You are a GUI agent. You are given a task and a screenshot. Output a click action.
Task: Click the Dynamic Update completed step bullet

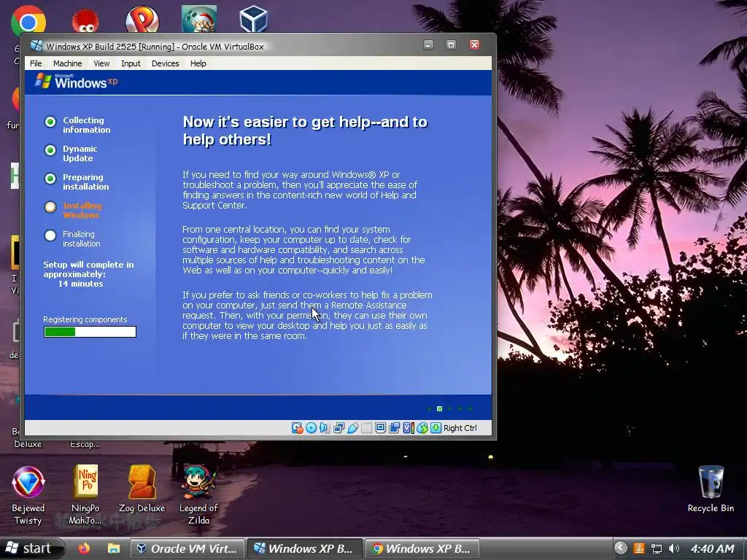50,150
